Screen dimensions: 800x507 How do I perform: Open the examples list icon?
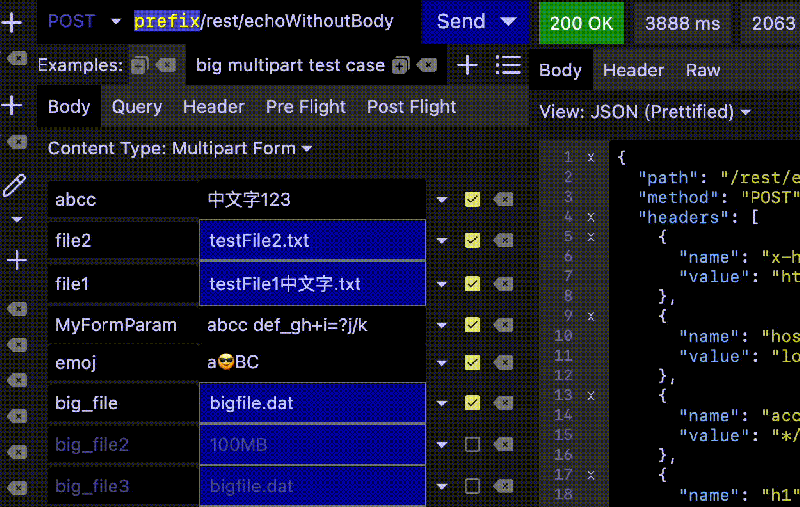click(508, 65)
